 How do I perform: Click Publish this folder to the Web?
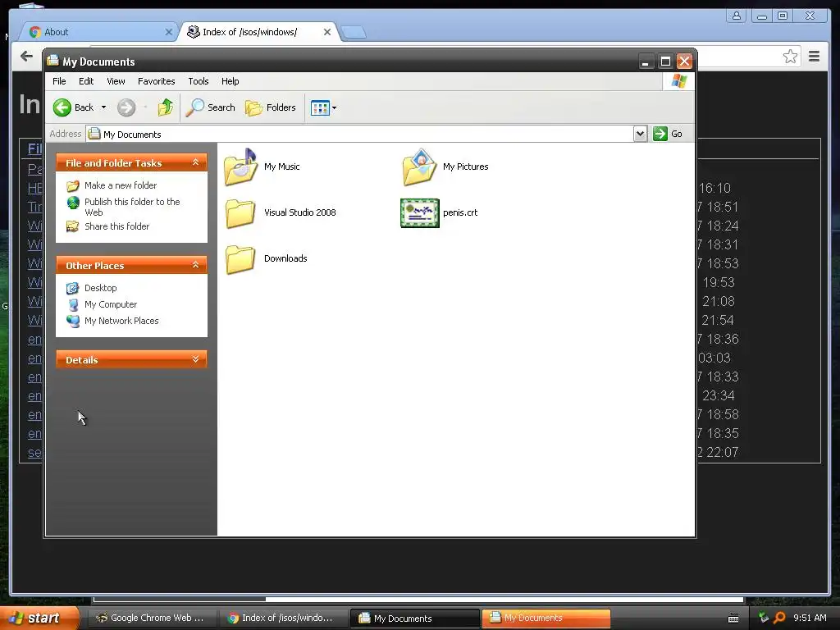click(x=132, y=207)
